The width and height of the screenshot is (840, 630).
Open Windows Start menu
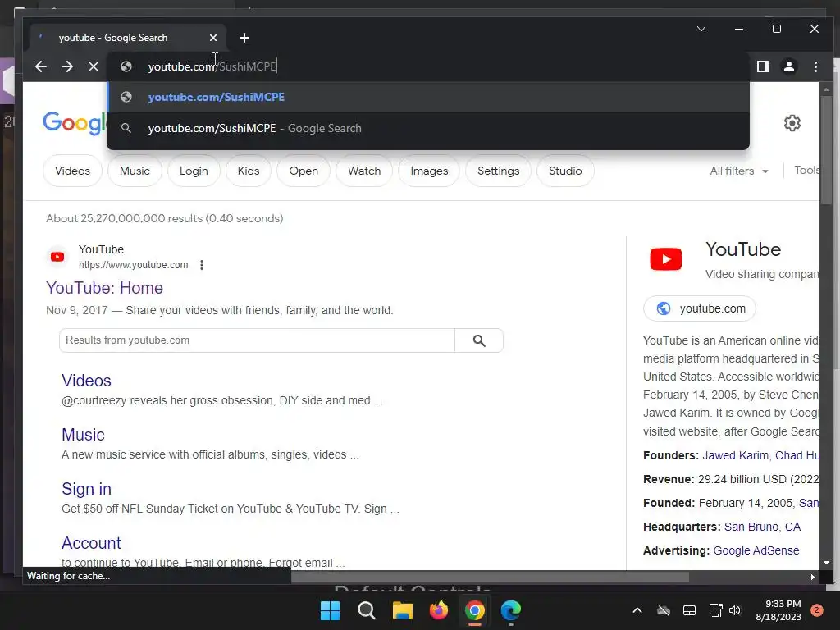click(330, 610)
